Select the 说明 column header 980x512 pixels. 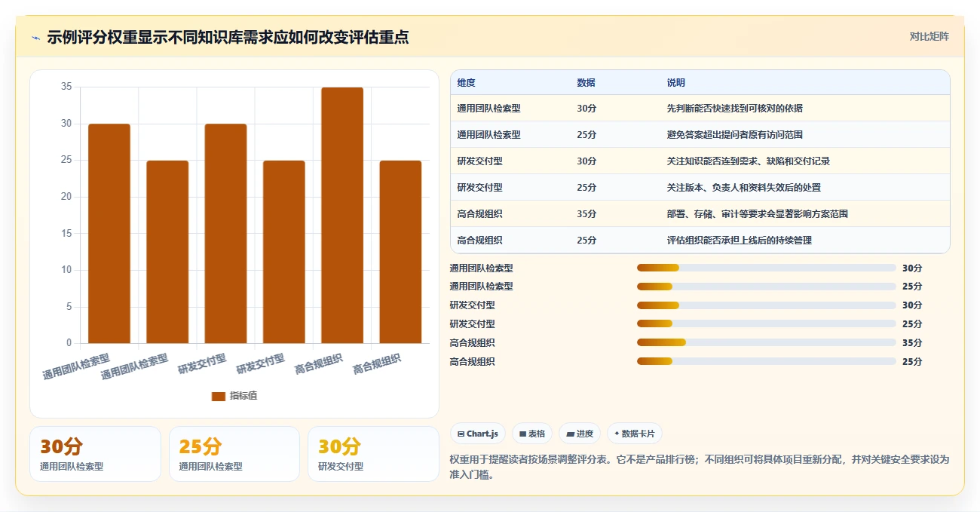[x=676, y=83]
